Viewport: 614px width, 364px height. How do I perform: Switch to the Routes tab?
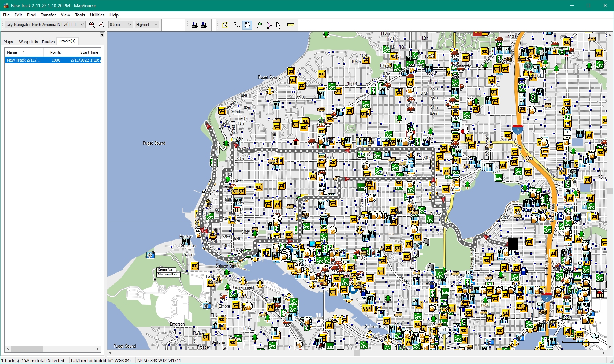coord(48,42)
